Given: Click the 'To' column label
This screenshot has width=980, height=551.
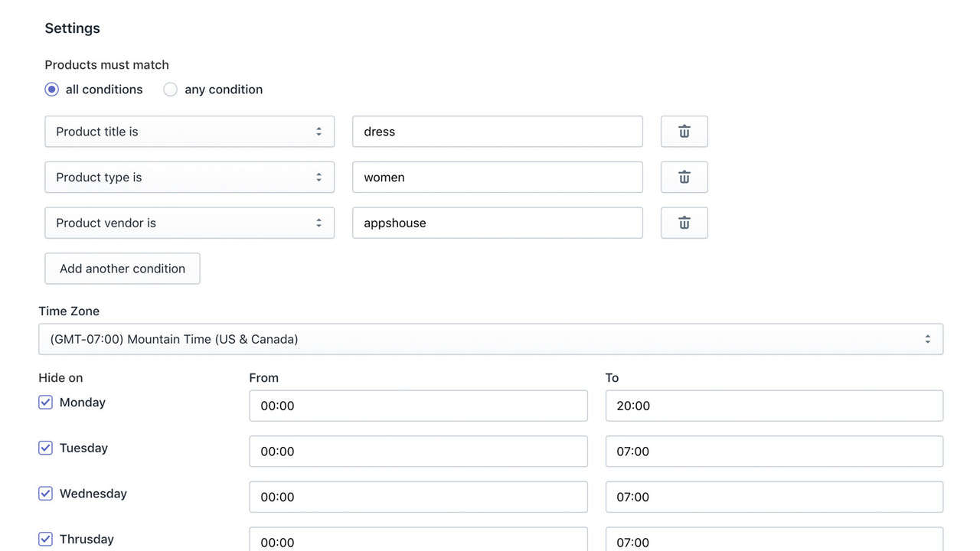Looking at the screenshot, I should [612, 378].
